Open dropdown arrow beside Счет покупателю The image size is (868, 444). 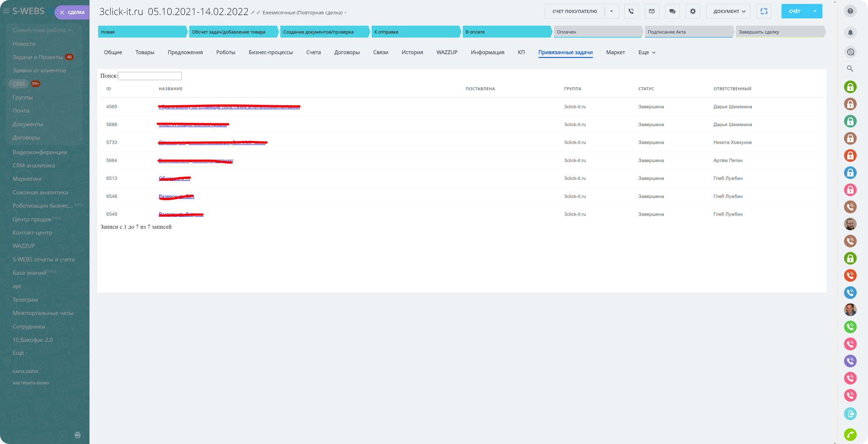(611, 11)
